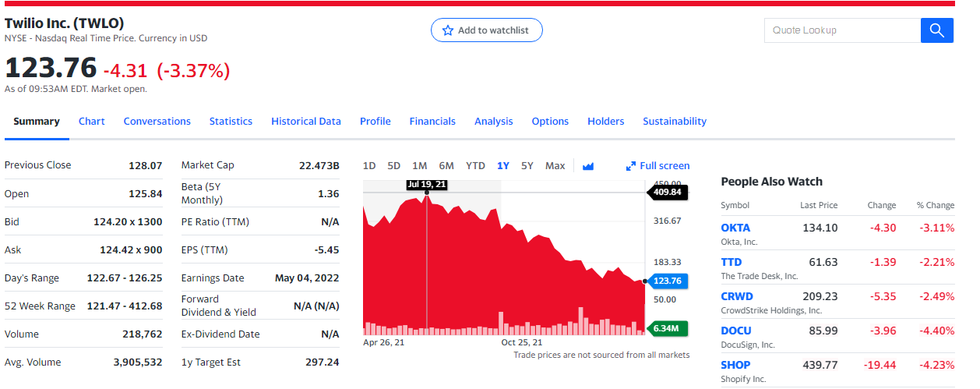Screen dimensions: 980x389
Task: Click the Twilio Inc. (TWLO) heading
Action: pos(64,23)
